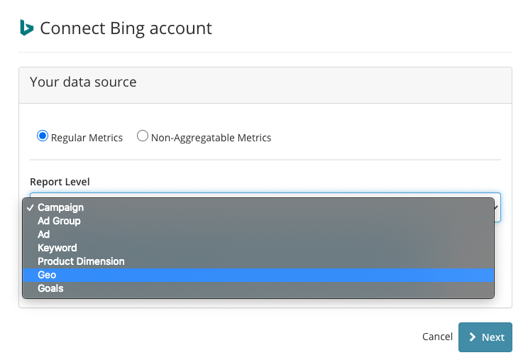Choose Campaign from the Report Level list

[x=258, y=207]
